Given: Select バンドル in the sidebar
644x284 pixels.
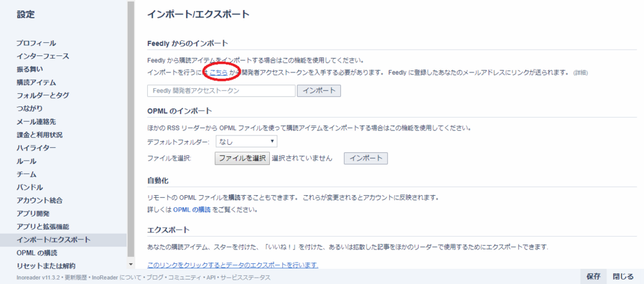Looking at the screenshot, I should pyautogui.click(x=30, y=188).
